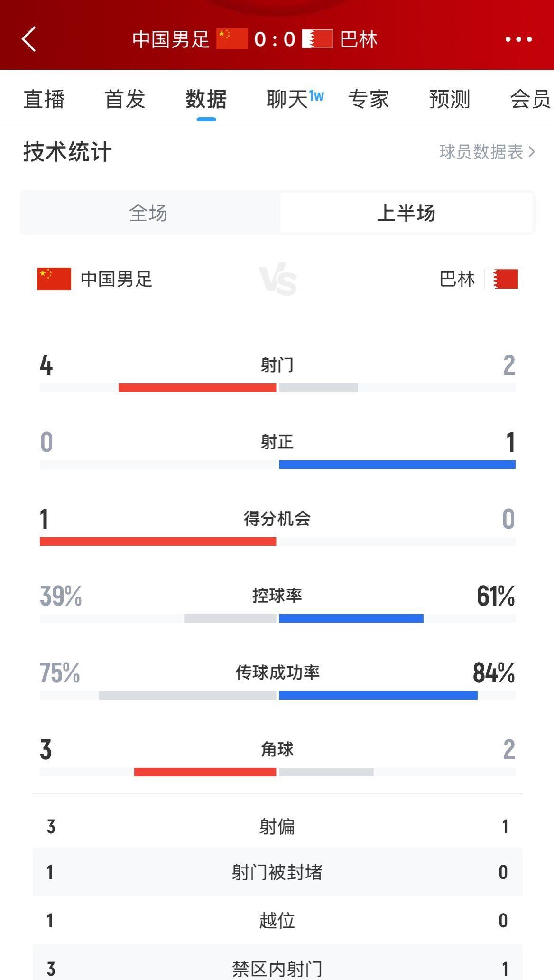Open the 直播 tab

click(x=44, y=100)
